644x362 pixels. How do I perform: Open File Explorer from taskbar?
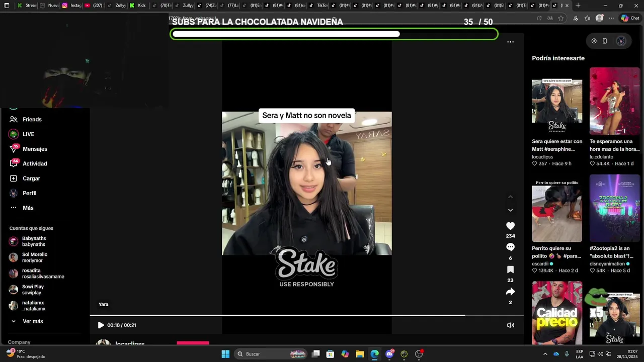360,354
